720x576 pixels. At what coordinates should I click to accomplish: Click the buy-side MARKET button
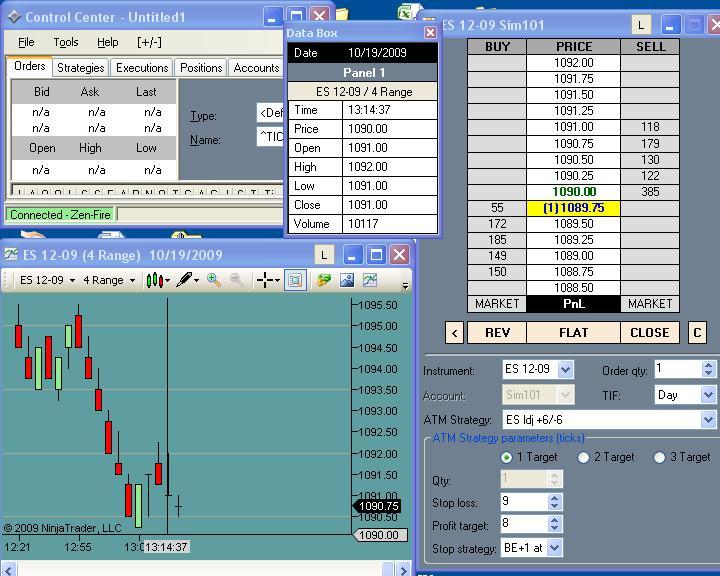click(497, 304)
